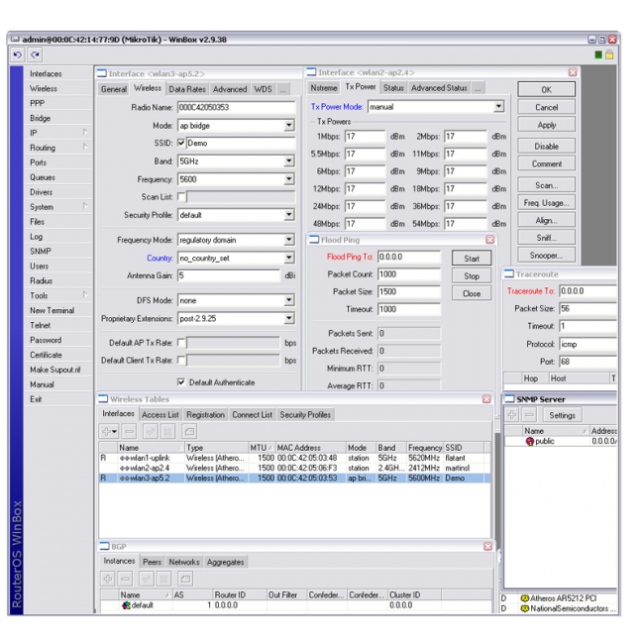
Task: Open the Proprietary Extensions dropdown
Action: (289, 318)
